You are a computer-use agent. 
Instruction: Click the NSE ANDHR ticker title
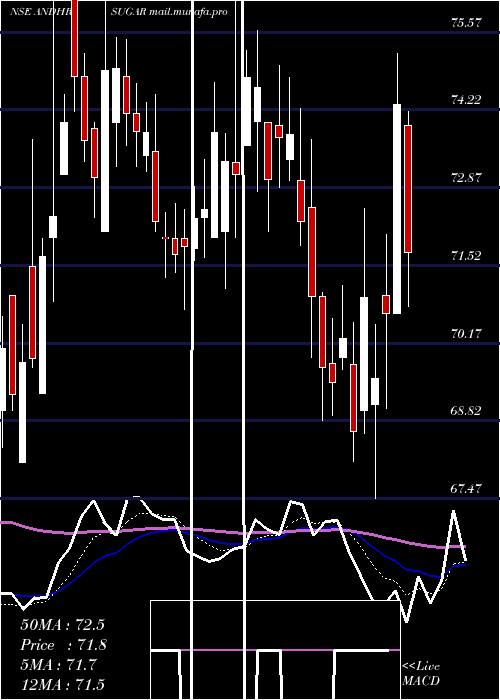point(41,12)
